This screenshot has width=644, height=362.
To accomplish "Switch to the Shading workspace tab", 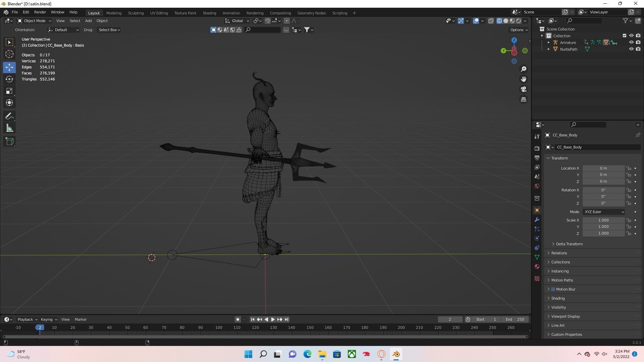I will pyautogui.click(x=209, y=13).
